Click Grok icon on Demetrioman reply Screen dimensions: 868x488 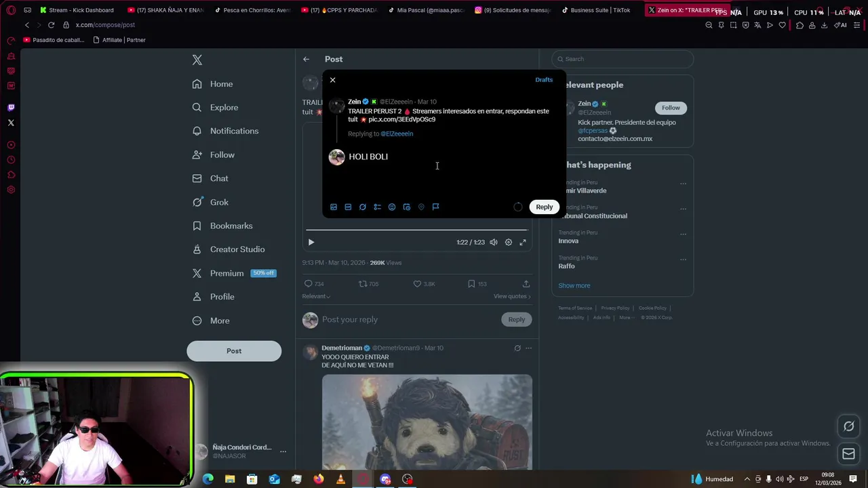[x=517, y=348]
